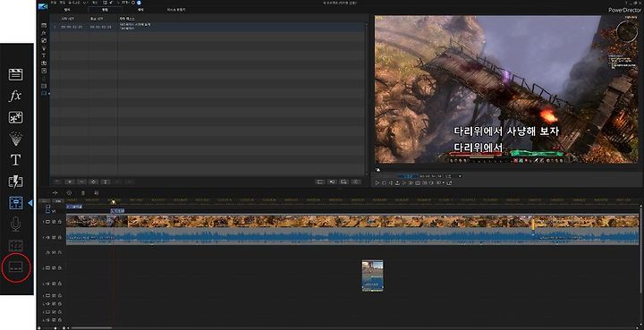Click the End Time column header
644x330 pixels.
tap(96, 19)
